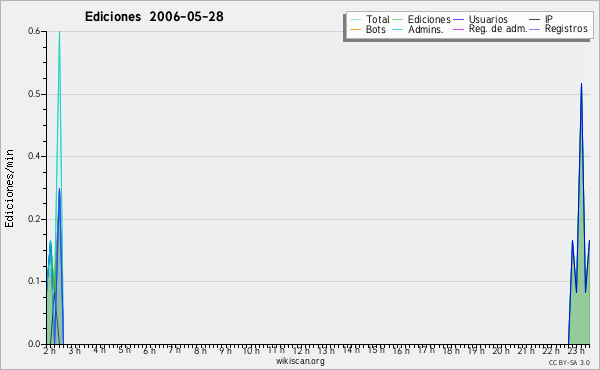The height and width of the screenshot is (370, 600).
Task: Click the 0.2 y-axis value
Action: pyautogui.click(x=34, y=219)
